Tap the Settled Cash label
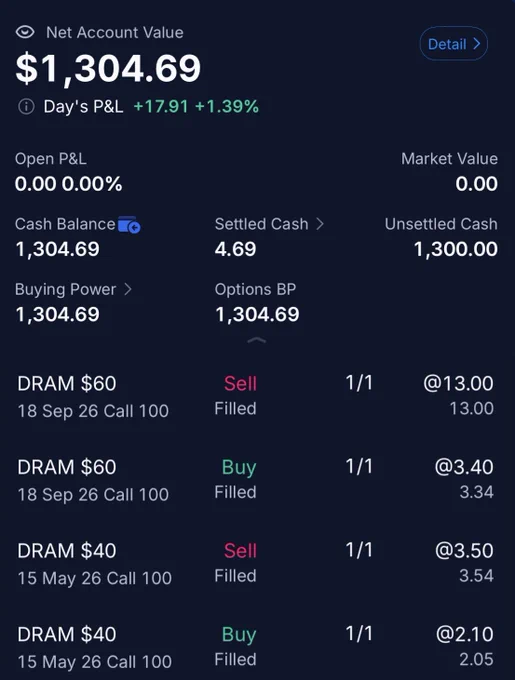Screen dimensions: 515x680 [x=261, y=224]
